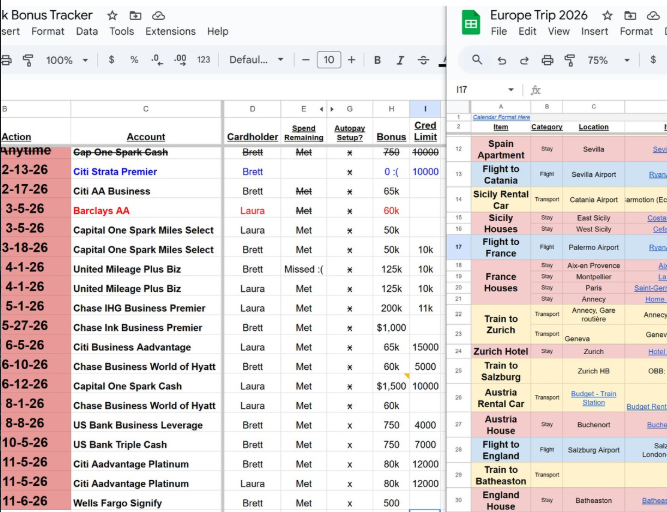This screenshot has width=667, height=512.
Task: Expand hidden column left arrow after column E
Action: tap(321, 109)
